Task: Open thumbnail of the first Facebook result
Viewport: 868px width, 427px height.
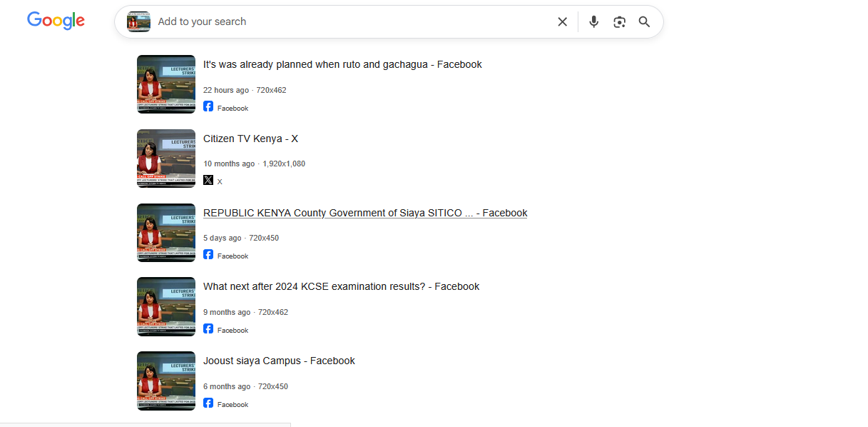Action: tap(166, 84)
